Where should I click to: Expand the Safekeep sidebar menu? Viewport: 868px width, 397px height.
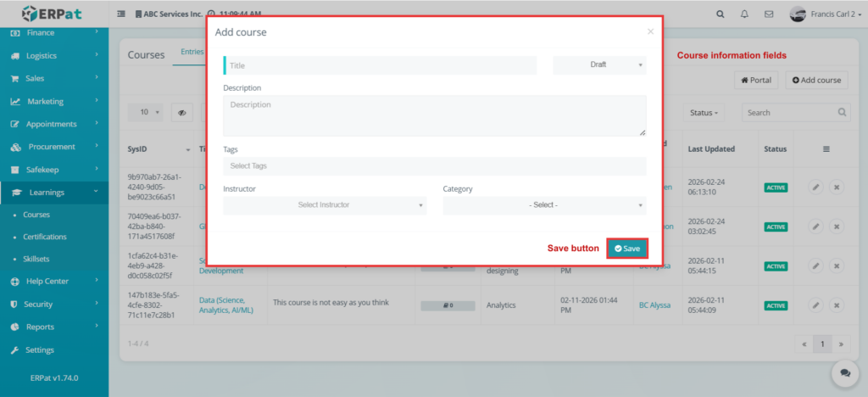tap(54, 170)
